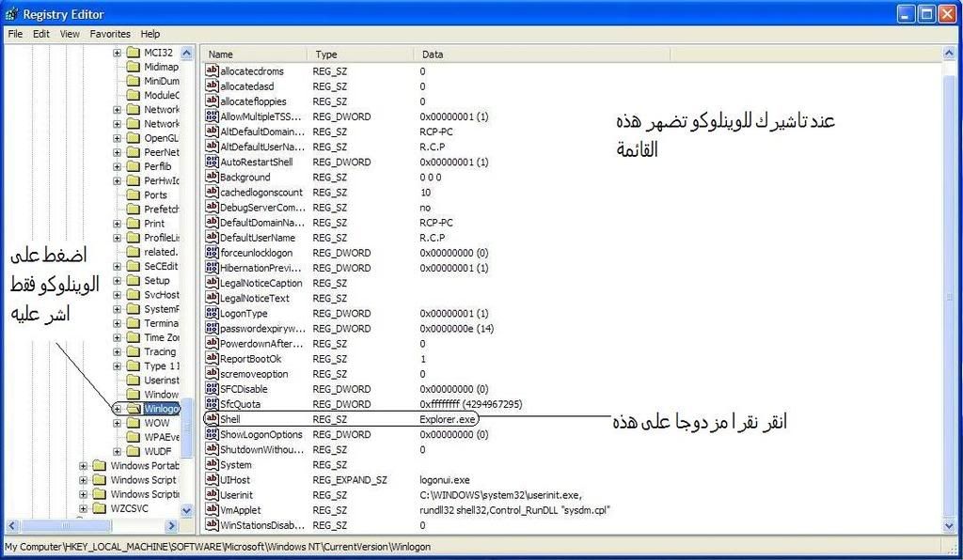
Task: Select the SeCEdit key in the tree
Action: coord(161,266)
